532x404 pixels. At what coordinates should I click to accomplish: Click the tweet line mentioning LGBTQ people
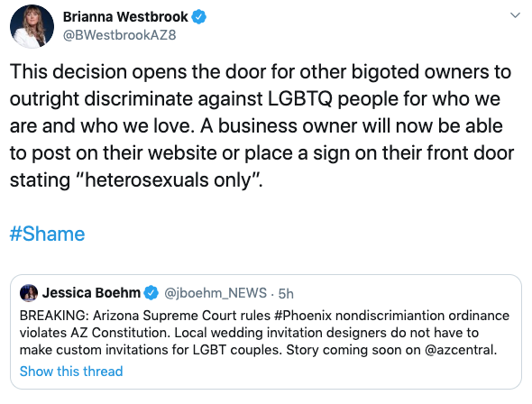tap(255, 99)
